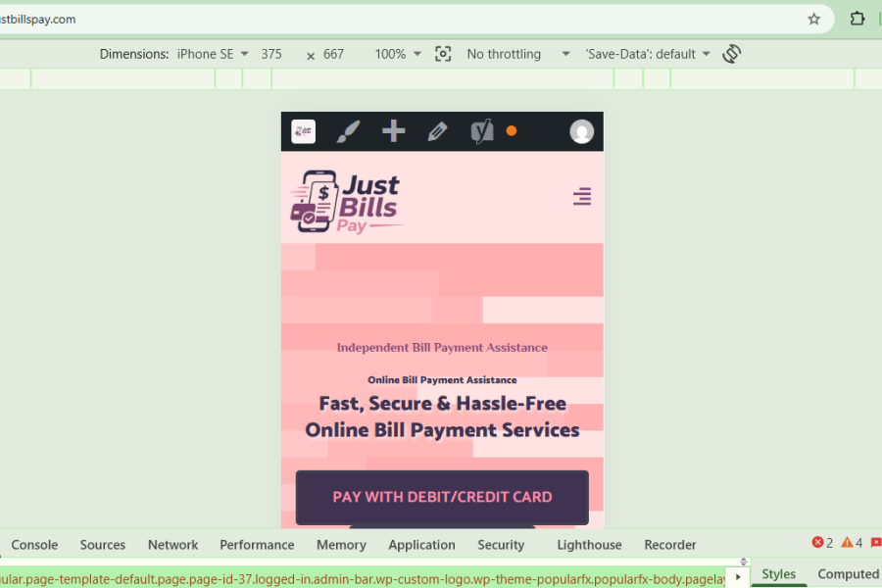882x588 pixels.
Task: Click the rotate device orientation icon
Action: [x=731, y=54]
